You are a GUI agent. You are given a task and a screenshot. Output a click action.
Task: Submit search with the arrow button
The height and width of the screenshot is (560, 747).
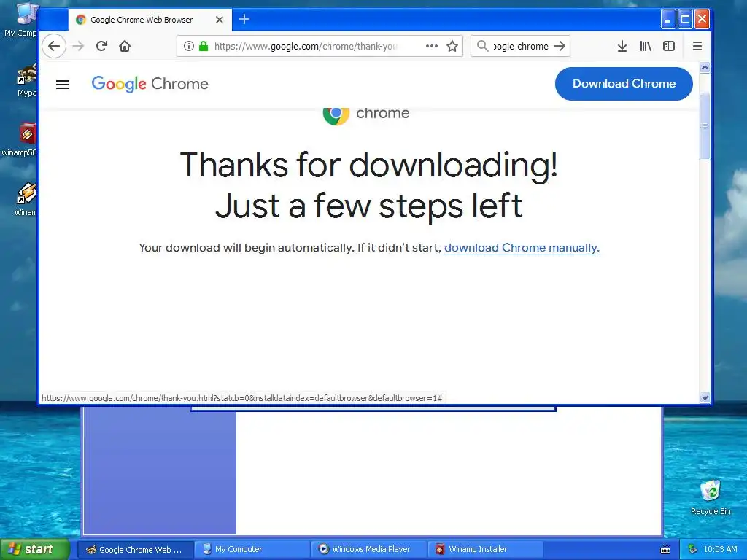[560, 46]
